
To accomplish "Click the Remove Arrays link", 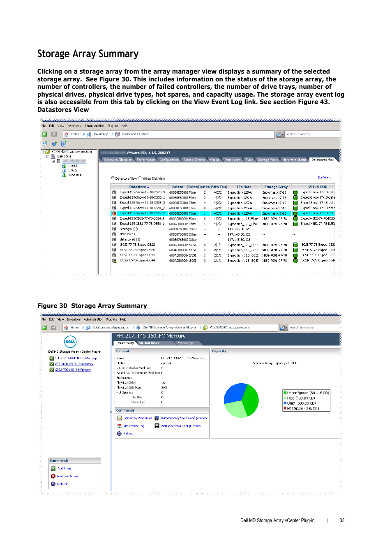I will [x=68, y=476].
